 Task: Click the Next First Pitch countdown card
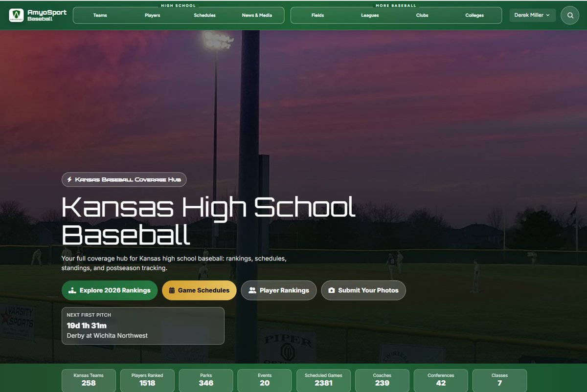143,326
